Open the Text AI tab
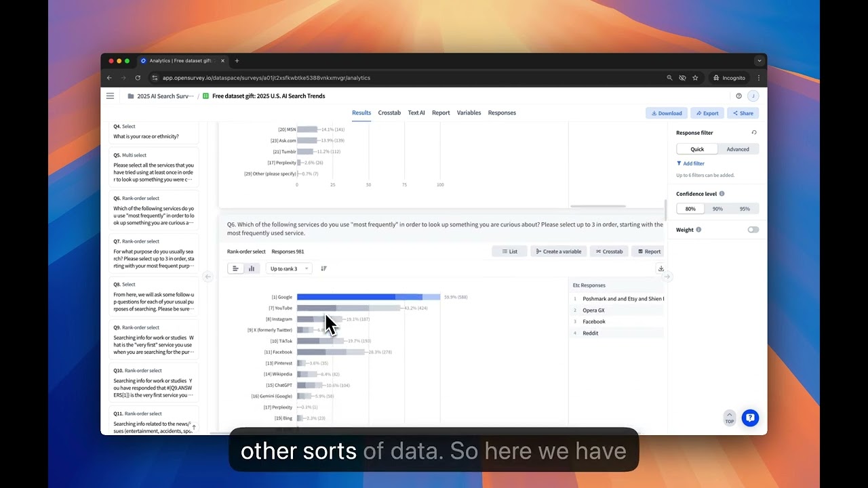Screen dimensions: 868x488 416,113
